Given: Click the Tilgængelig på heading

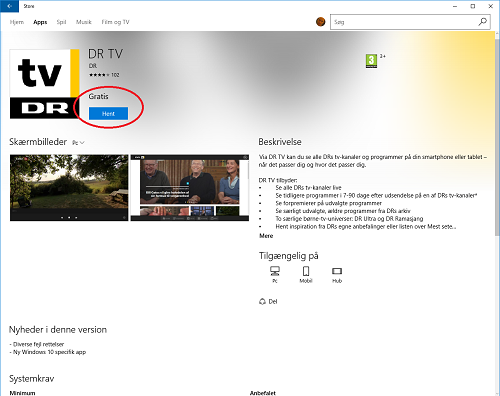Looking at the screenshot, I should (x=289, y=256).
